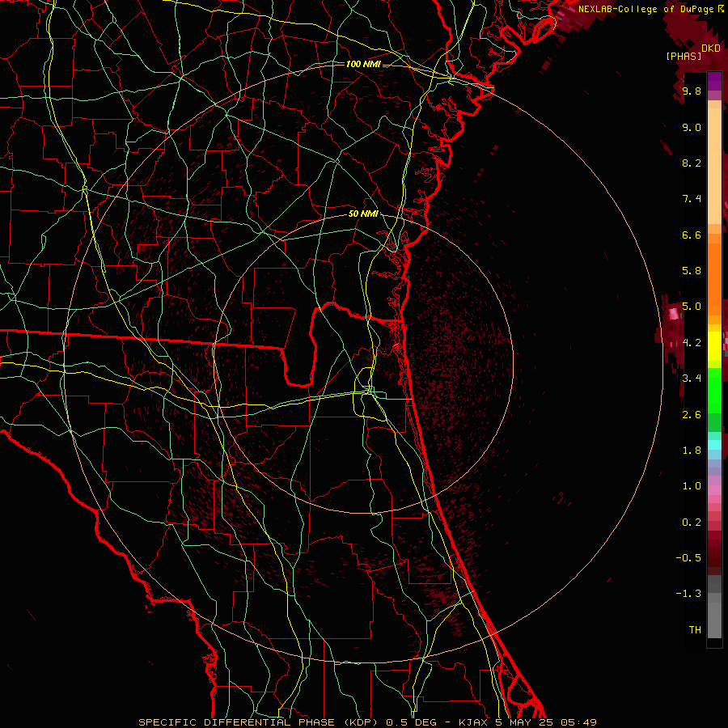The height and width of the screenshot is (728, 728).
Task: Click the 6.6 scale value
Action: tap(692, 235)
